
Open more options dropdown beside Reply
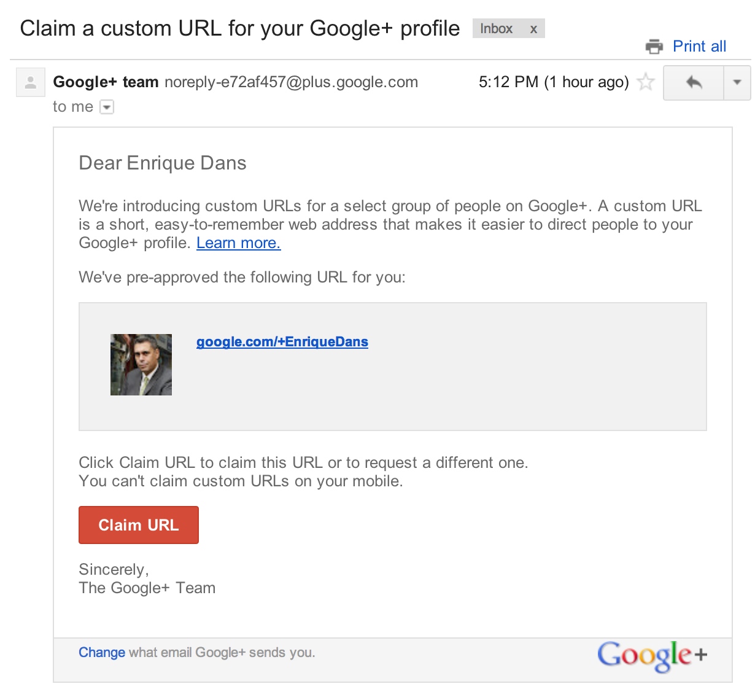point(737,82)
